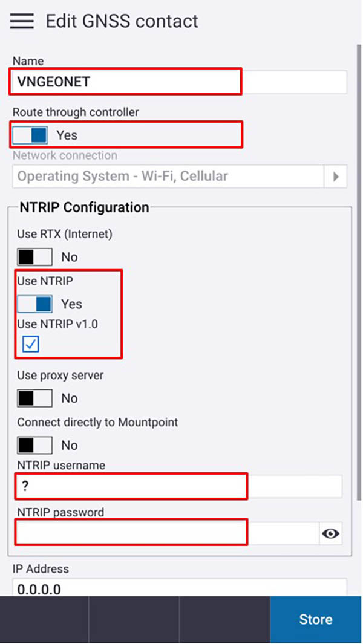Viewport: 363px width, 644px height.
Task: Click the Network connection arrow icon
Action: click(x=336, y=177)
